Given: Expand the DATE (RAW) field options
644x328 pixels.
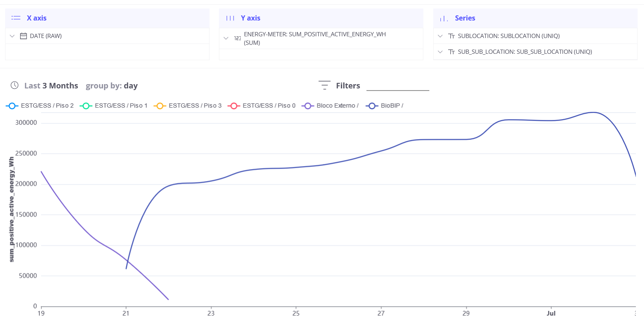Looking at the screenshot, I should click(x=12, y=36).
